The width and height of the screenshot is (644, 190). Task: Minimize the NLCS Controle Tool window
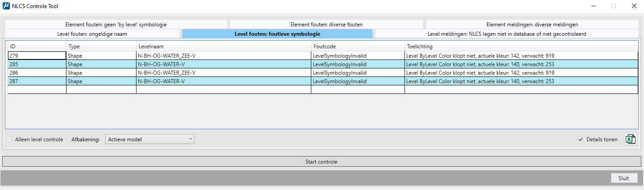[594, 6]
